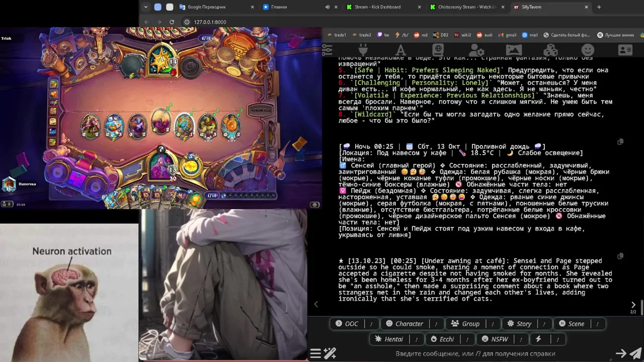Open the tab search dropdown arrow

click(x=146, y=7)
